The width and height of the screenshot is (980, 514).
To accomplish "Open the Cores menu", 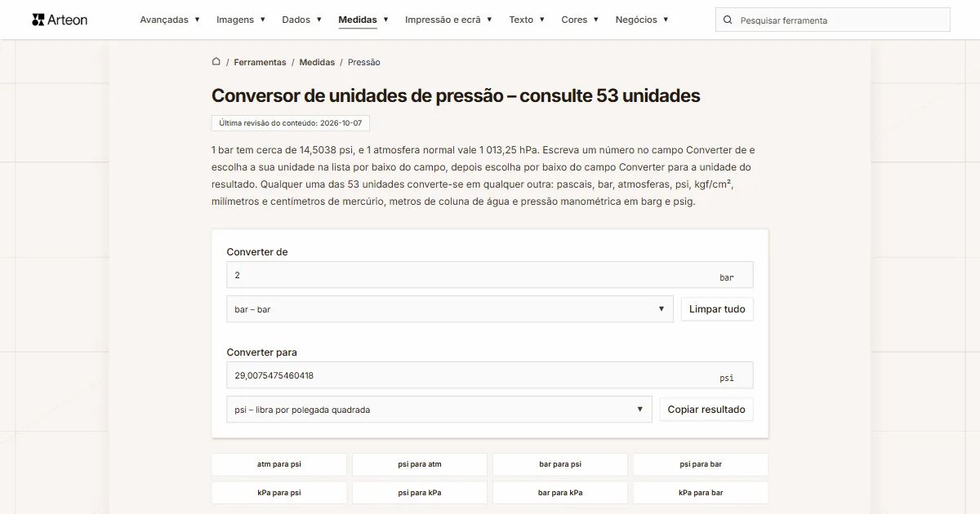I will (580, 20).
